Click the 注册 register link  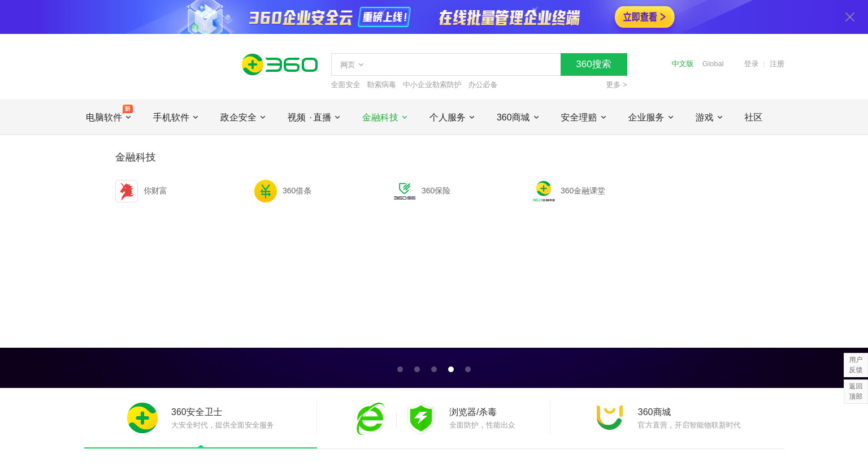(x=777, y=64)
